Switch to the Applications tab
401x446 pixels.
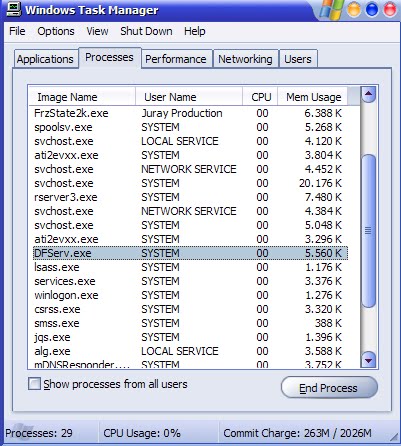coord(45,59)
